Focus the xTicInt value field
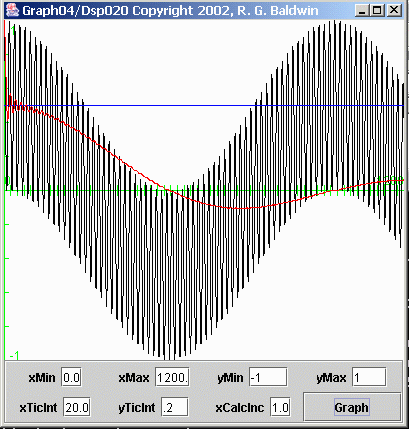The image size is (409, 429). (x=77, y=407)
